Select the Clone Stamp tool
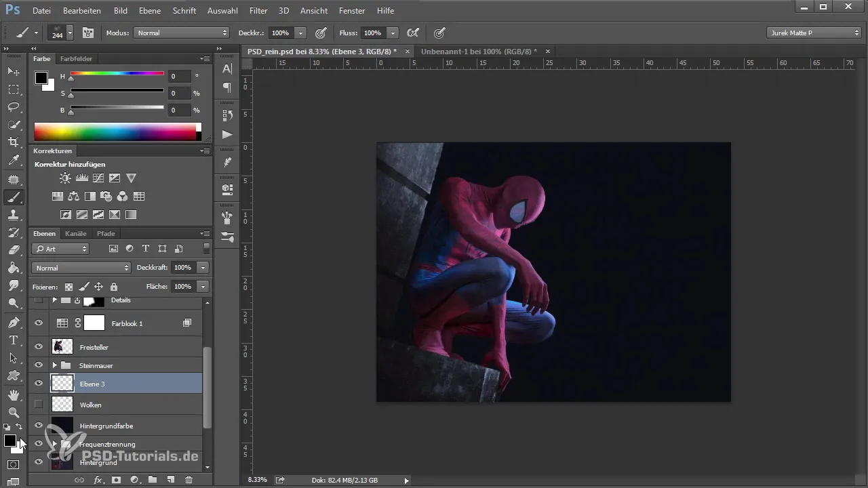Screen dimensions: 868x488 (14, 215)
